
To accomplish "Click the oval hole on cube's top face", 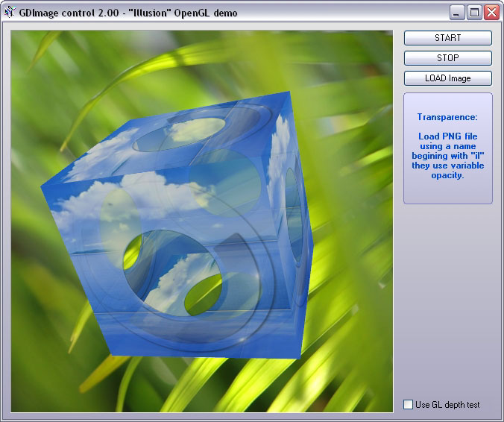I will point(180,134).
